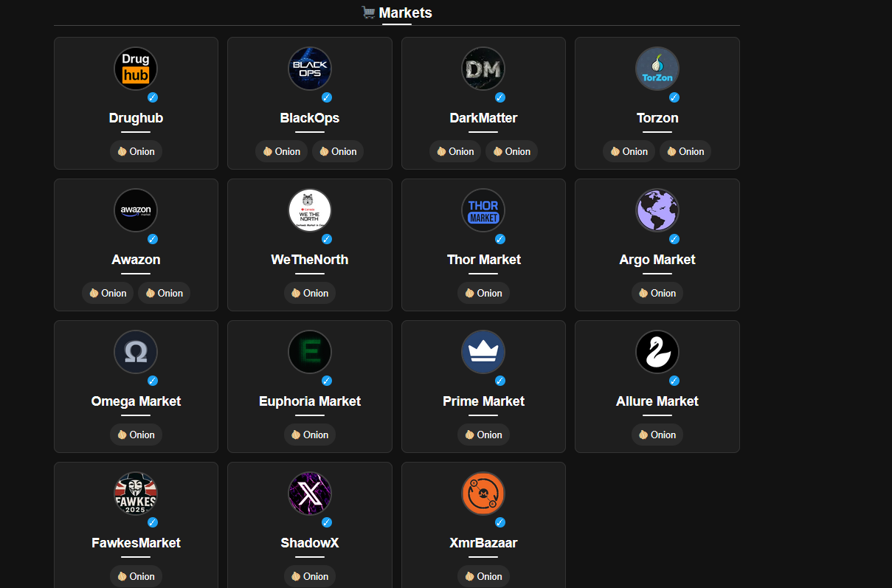Click the BlackOps logo
Viewport: 892px width, 588px height.
(310, 69)
